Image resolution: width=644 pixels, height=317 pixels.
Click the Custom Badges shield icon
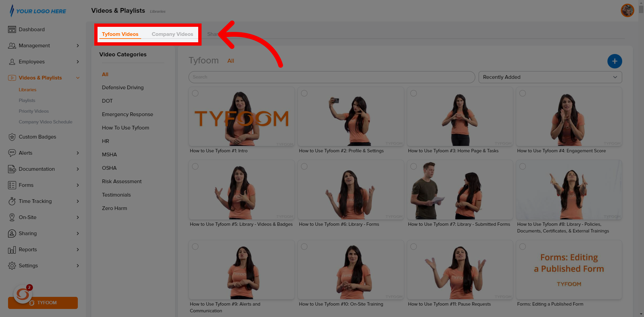[12, 137]
